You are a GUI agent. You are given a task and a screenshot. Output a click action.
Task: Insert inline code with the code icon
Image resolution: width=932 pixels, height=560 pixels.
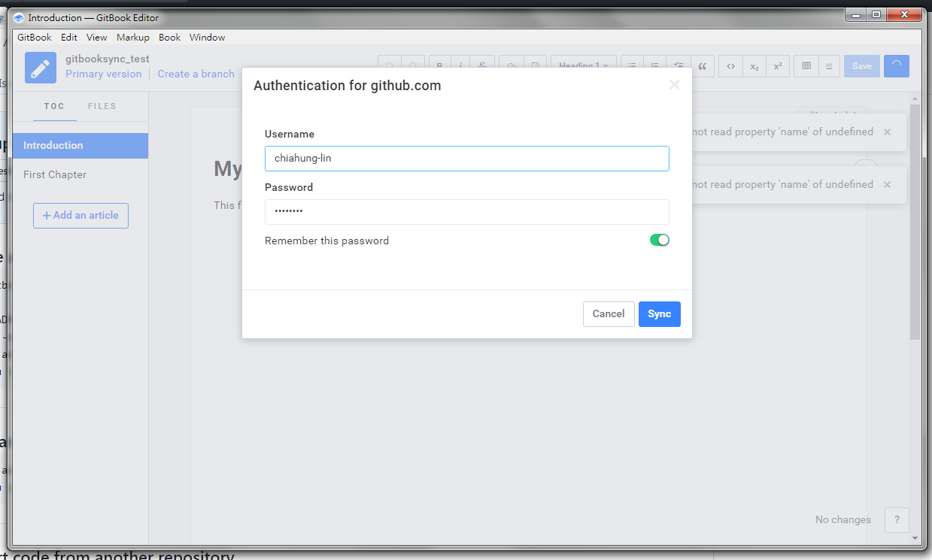point(730,66)
